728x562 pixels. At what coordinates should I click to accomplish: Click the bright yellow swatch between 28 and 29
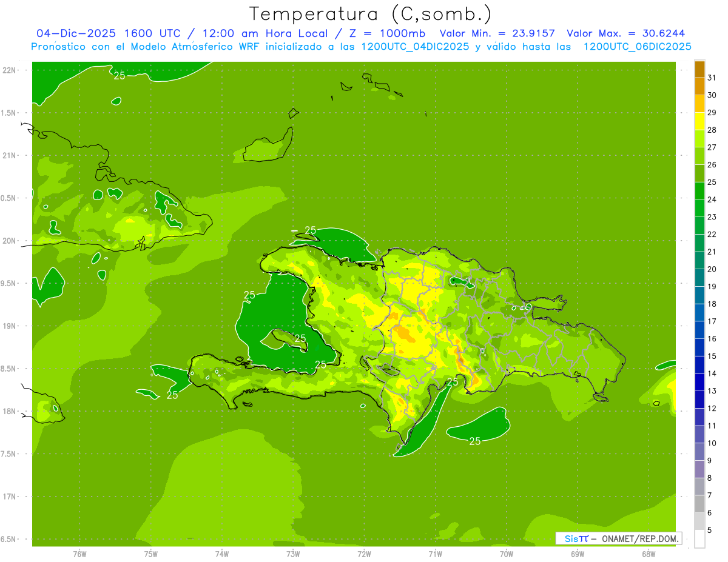pos(699,121)
